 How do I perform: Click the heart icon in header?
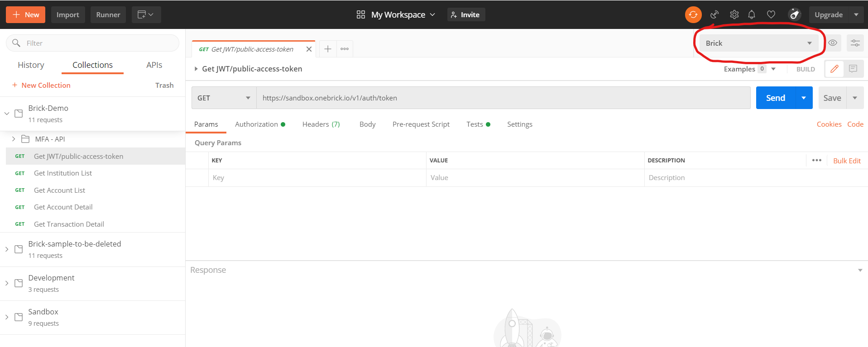[x=771, y=14]
